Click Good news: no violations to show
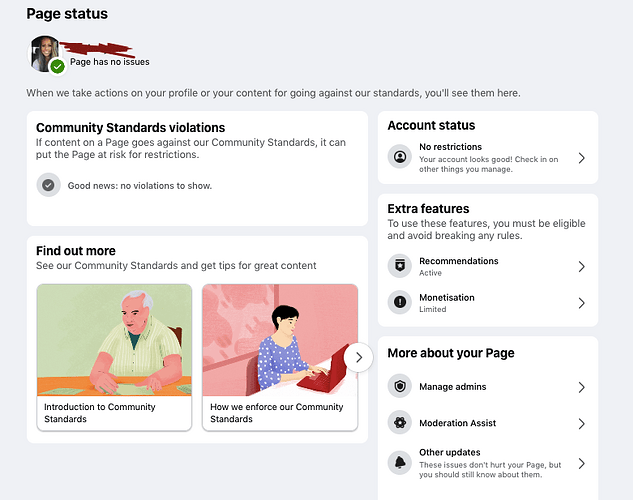 tap(140, 186)
